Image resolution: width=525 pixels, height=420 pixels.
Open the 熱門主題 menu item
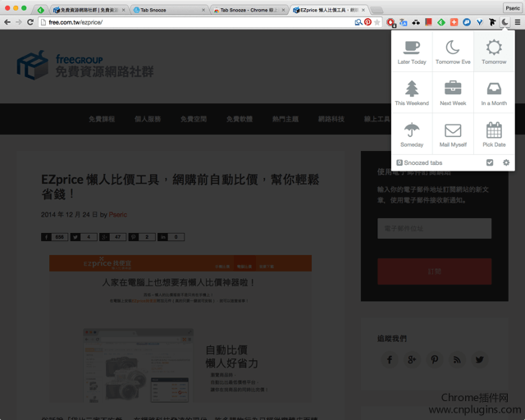285,119
